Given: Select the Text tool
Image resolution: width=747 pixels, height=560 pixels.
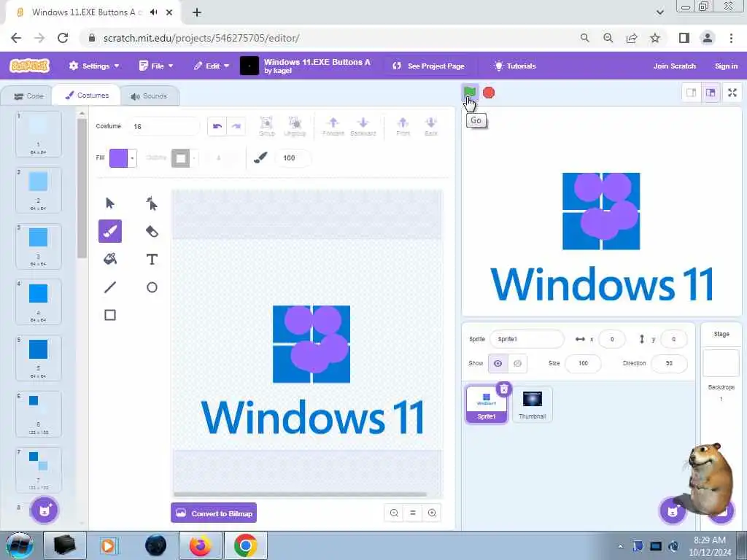Looking at the screenshot, I should click(152, 259).
